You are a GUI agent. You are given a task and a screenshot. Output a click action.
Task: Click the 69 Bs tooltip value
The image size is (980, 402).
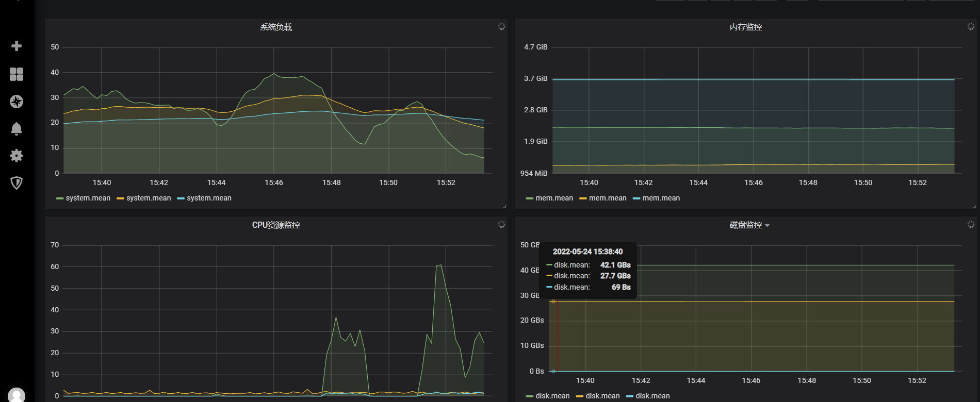pos(621,287)
